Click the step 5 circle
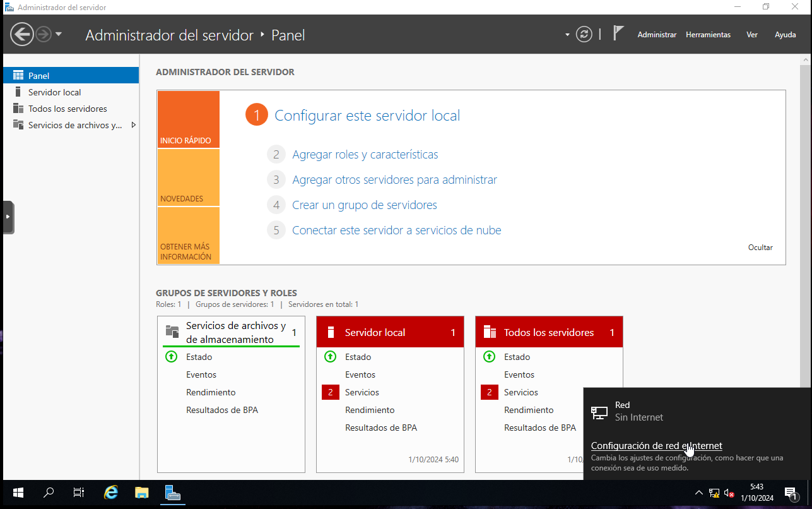812x509 pixels. point(276,231)
